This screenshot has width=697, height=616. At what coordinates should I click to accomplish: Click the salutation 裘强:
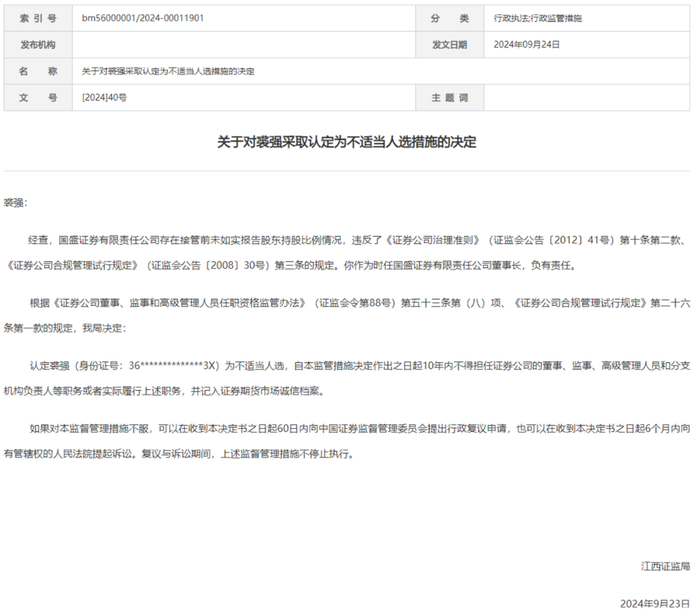(15, 203)
